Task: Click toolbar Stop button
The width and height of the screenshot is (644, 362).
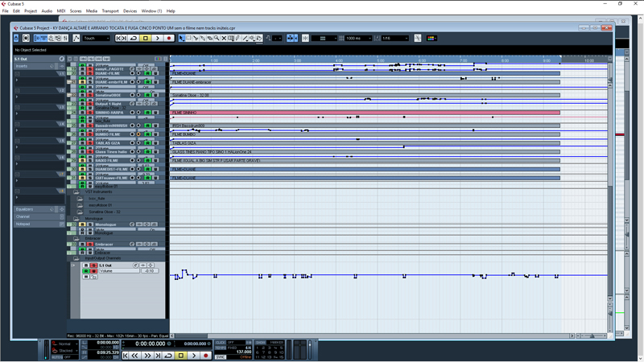Action: click(x=146, y=38)
